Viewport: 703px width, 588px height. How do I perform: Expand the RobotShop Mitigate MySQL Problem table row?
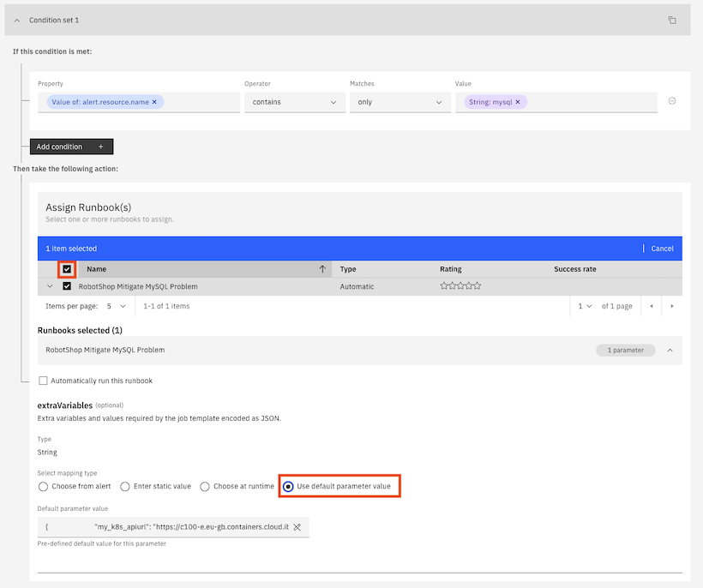pos(50,286)
